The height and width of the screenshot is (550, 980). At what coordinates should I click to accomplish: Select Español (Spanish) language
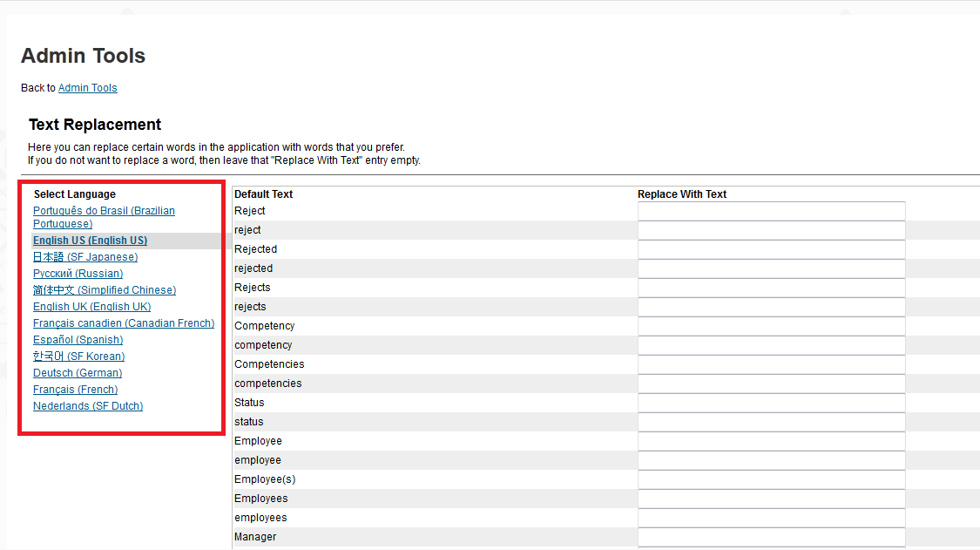click(78, 340)
